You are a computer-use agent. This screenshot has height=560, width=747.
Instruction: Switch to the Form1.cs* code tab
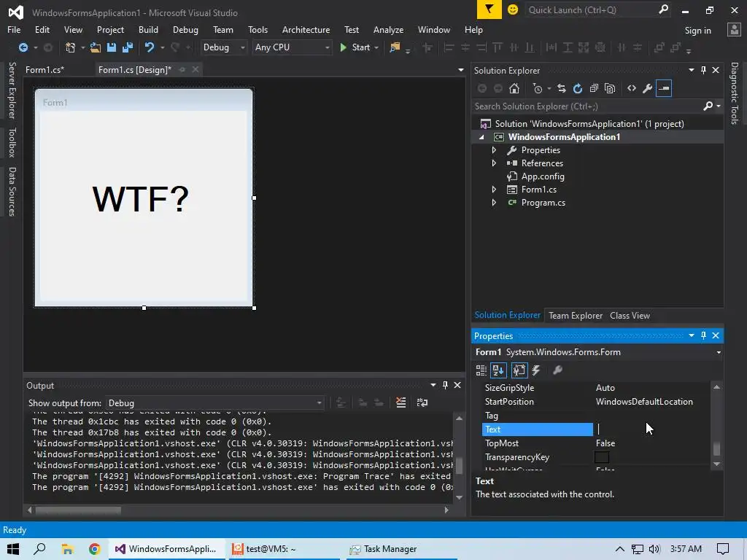(x=44, y=69)
